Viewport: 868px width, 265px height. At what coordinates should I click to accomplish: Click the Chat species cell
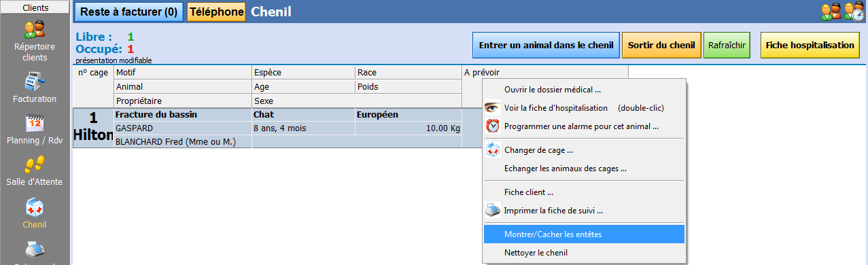(303, 115)
